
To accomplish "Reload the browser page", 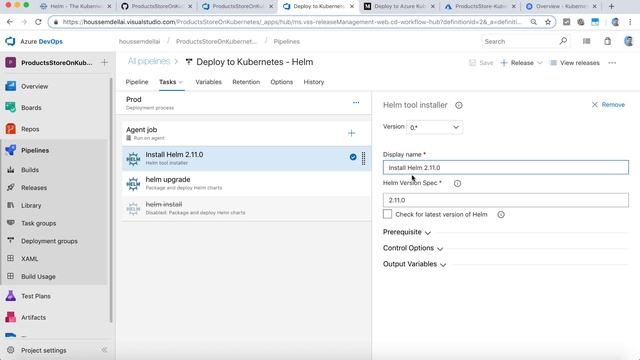I will click(x=38, y=22).
